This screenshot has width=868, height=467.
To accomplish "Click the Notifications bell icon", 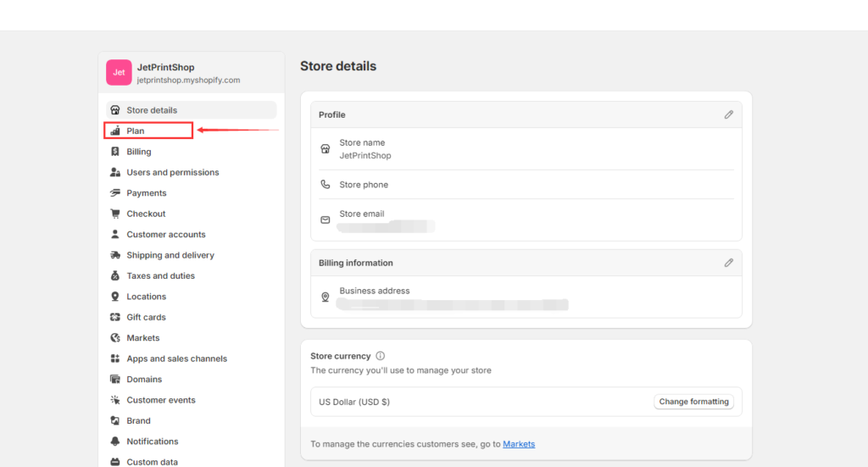I will (115, 441).
